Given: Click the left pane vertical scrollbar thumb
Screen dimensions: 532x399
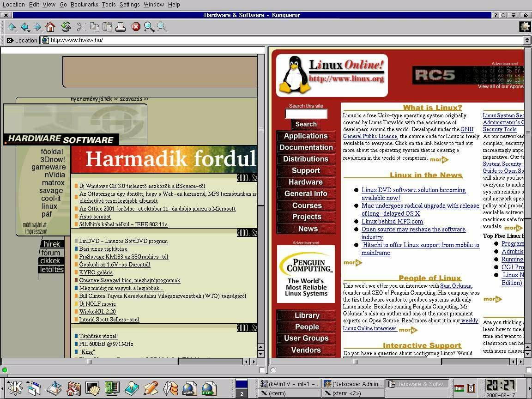Looking at the screenshot, I should (261, 130).
